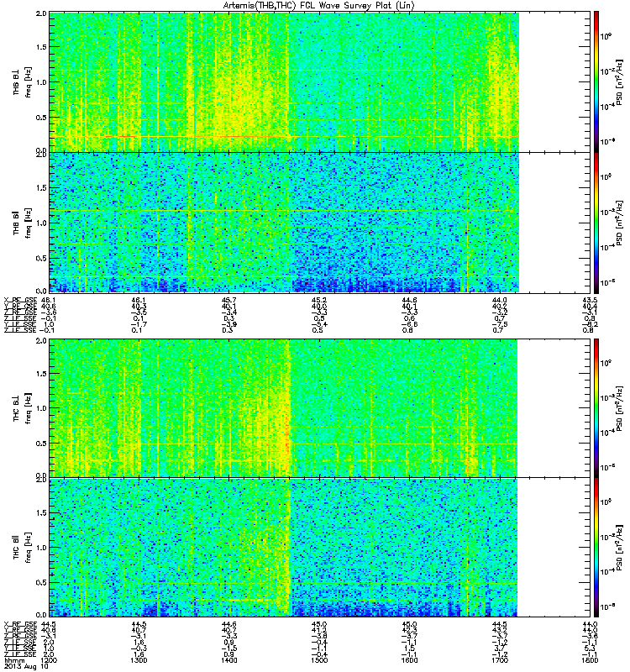Click the "THB B⊥ freq [Hz]" axis label
Viewport: 630px width, 672px height.
23,82
